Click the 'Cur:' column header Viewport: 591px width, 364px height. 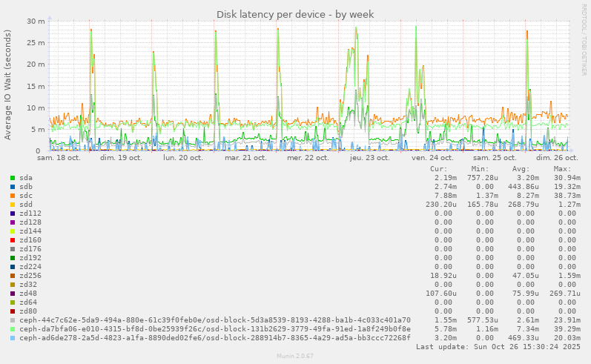pos(447,169)
